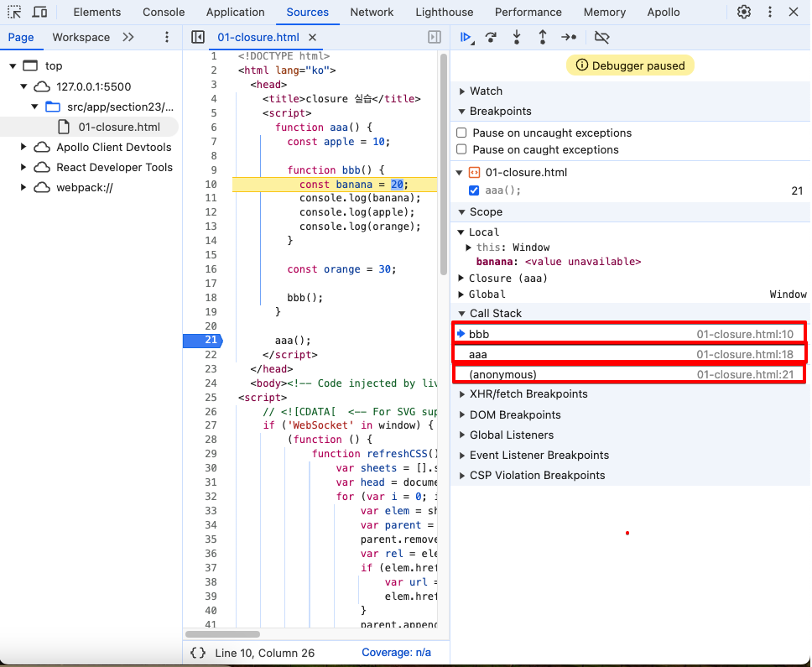Click the 01-closure.html breakpoint file icon
This screenshot has height=667, width=812.
pos(474,173)
